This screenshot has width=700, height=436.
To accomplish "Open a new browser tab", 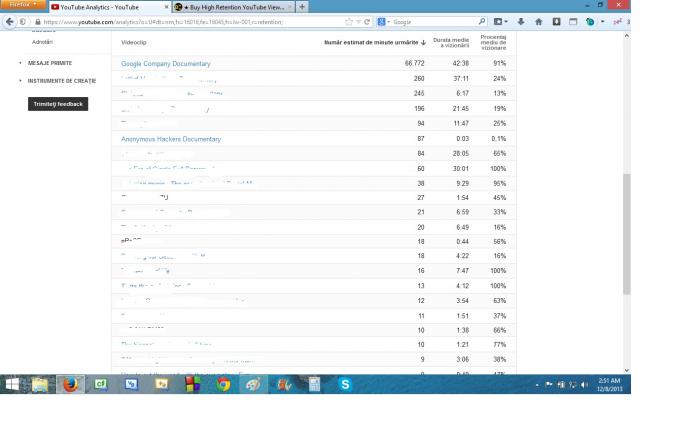I will tap(302, 7).
